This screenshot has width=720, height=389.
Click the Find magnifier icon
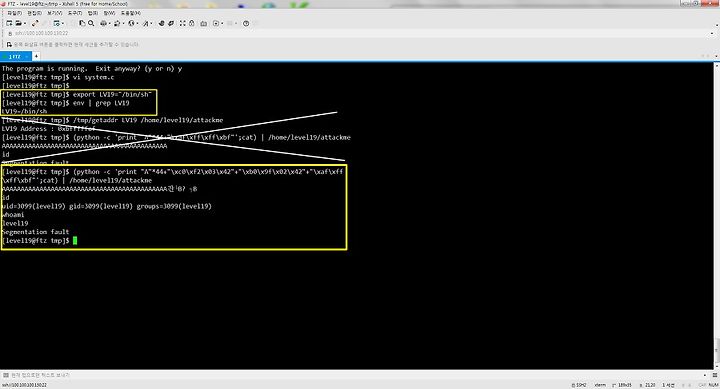coord(91,23)
